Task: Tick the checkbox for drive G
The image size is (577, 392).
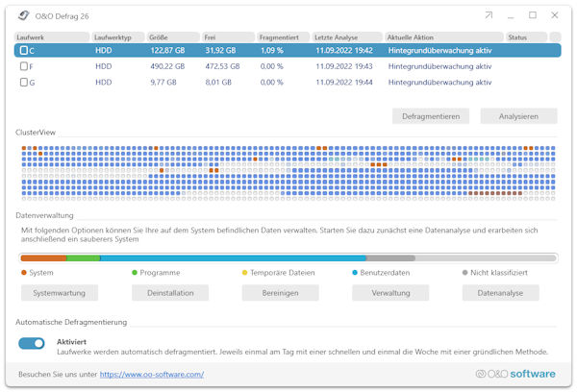Action: (x=23, y=82)
